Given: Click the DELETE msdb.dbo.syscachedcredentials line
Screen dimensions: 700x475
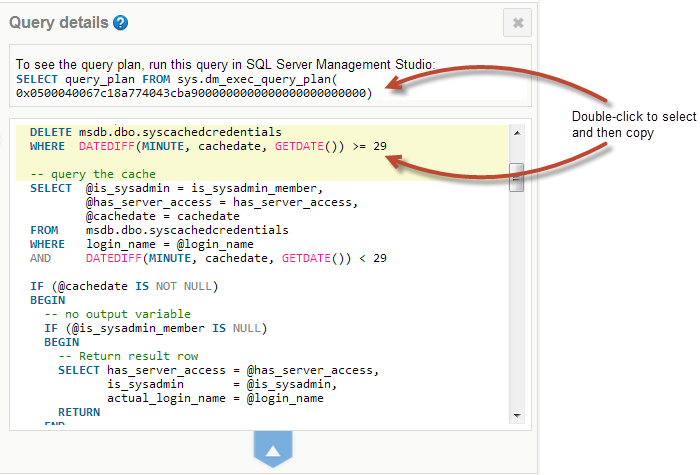Looking at the screenshot, I should pyautogui.click(x=155, y=131).
